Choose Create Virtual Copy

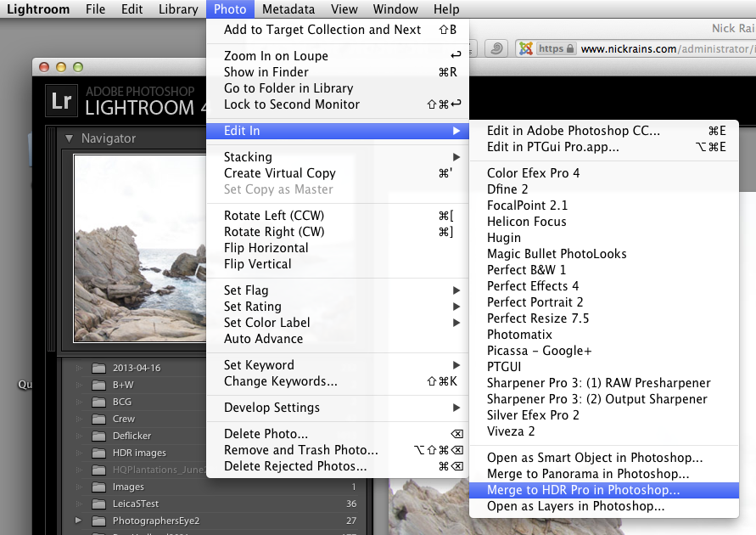point(338,173)
